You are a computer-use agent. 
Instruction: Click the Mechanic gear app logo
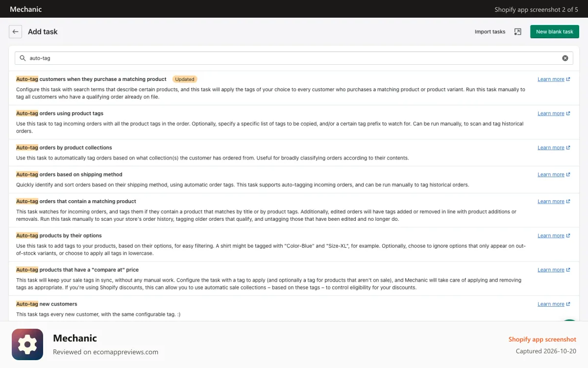[x=27, y=344]
